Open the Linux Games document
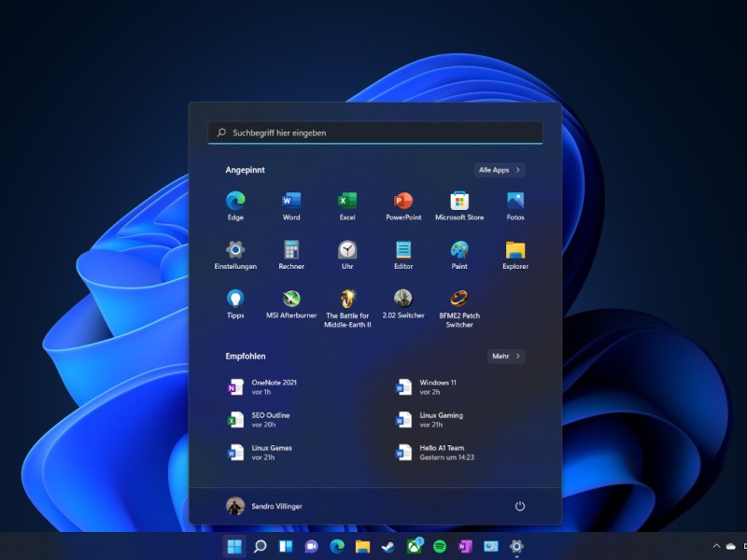This screenshot has width=747, height=560. pos(260,453)
